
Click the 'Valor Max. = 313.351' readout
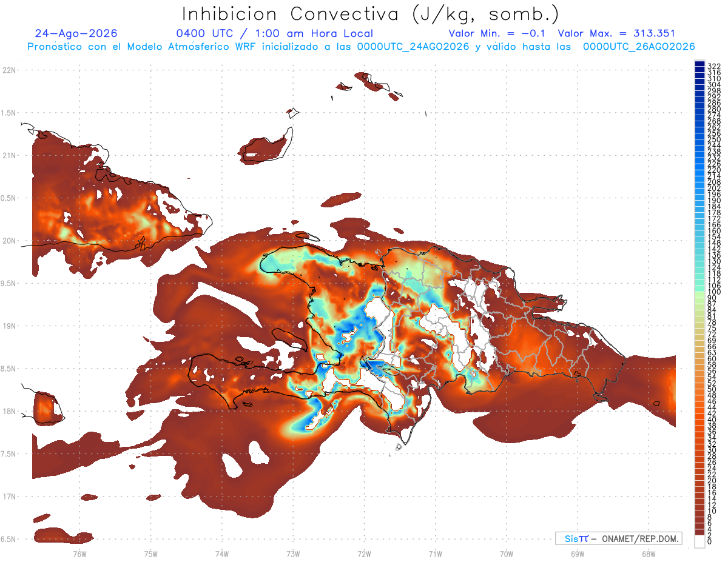pos(616,33)
